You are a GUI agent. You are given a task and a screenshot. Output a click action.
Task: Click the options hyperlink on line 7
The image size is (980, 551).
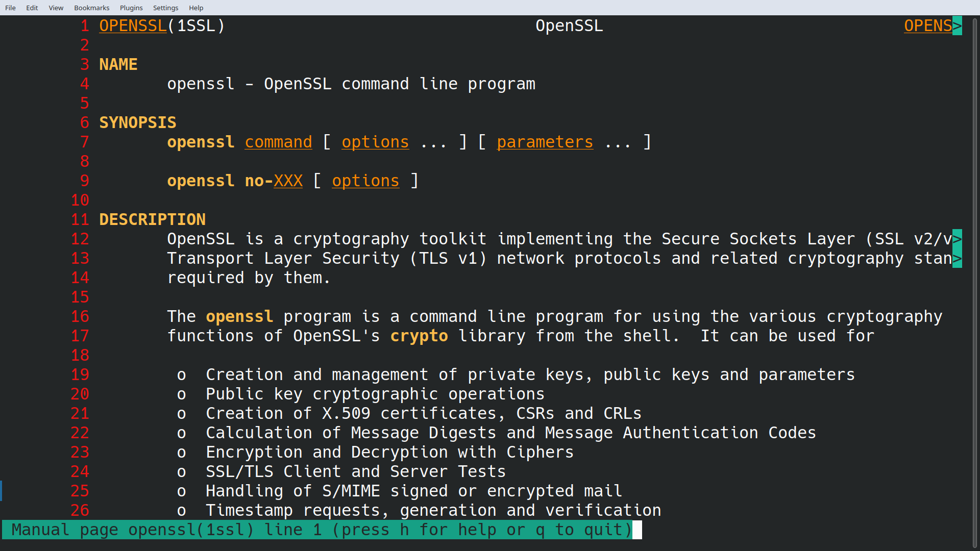coord(375,142)
